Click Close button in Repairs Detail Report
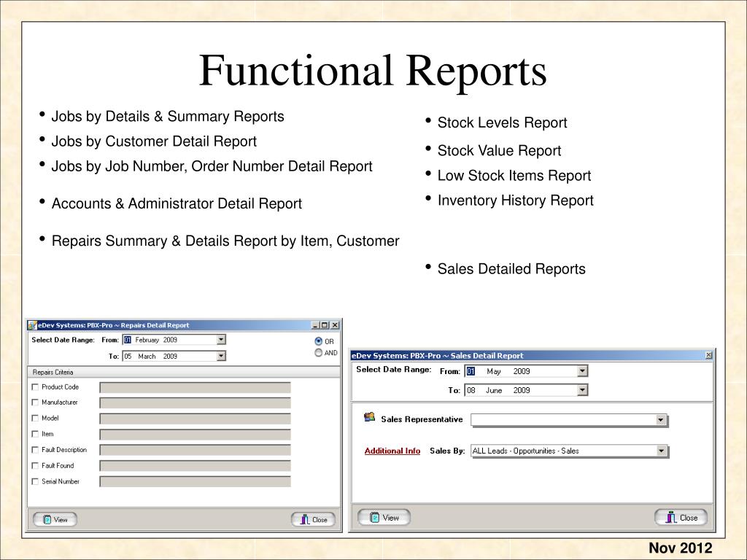Image resolution: width=747 pixels, height=560 pixels. [314, 519]
